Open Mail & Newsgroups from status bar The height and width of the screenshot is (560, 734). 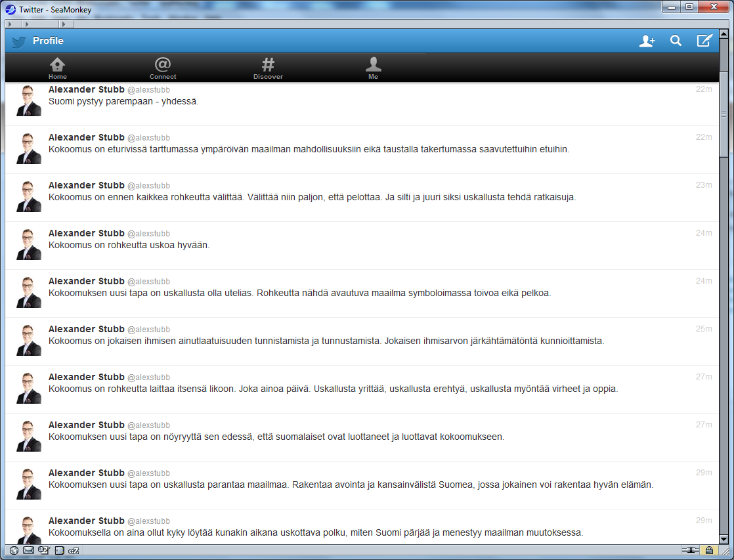[x=28, y=550]
